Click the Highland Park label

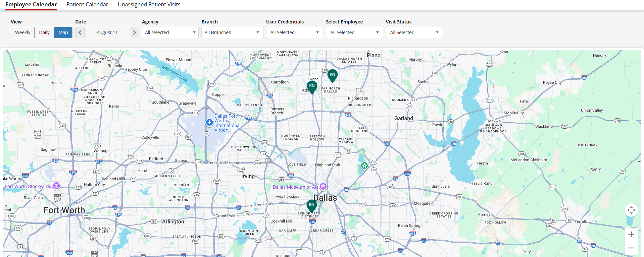328,165
